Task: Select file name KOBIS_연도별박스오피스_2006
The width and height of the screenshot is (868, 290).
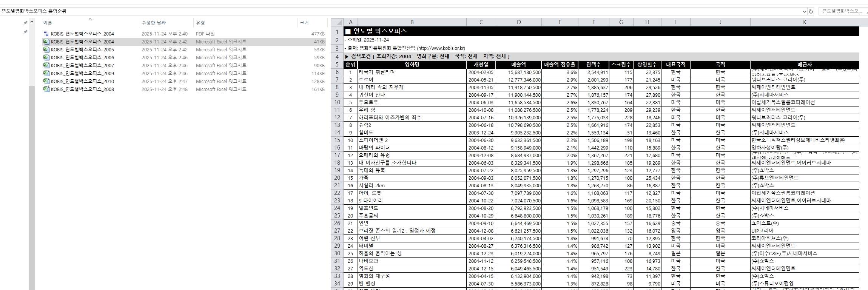Action: point(82,57)
